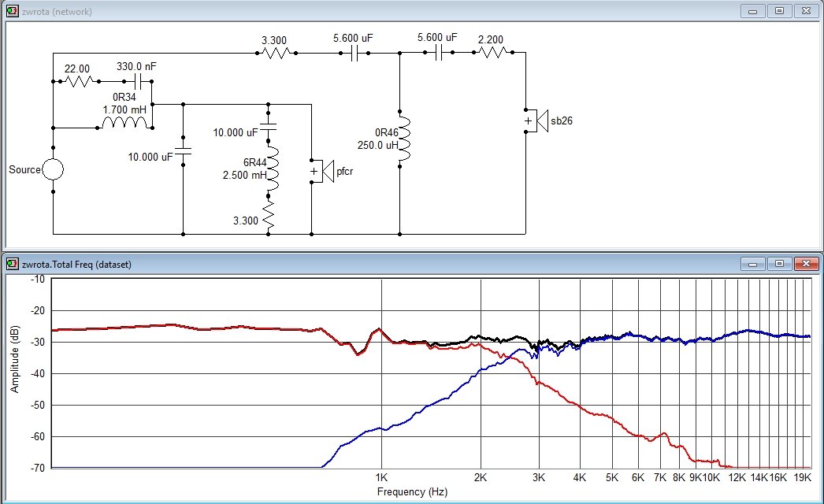Click the '-70' amplitude axis label

click(38, 468)
